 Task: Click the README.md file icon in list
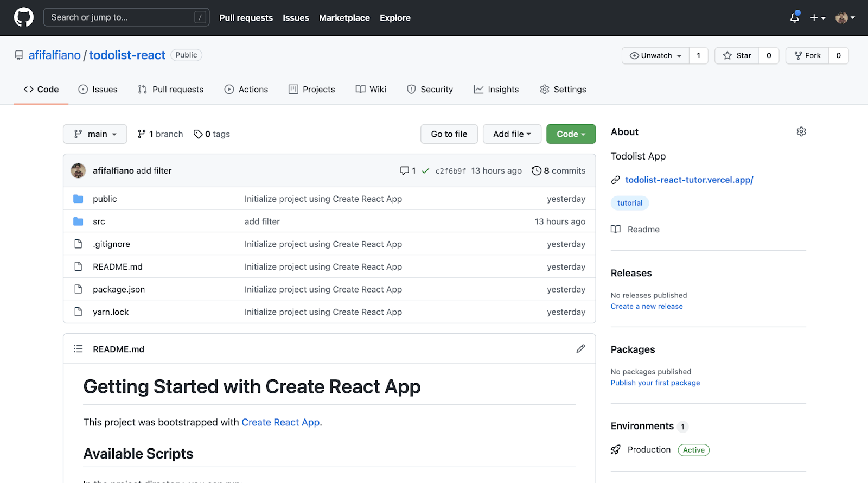78,266
